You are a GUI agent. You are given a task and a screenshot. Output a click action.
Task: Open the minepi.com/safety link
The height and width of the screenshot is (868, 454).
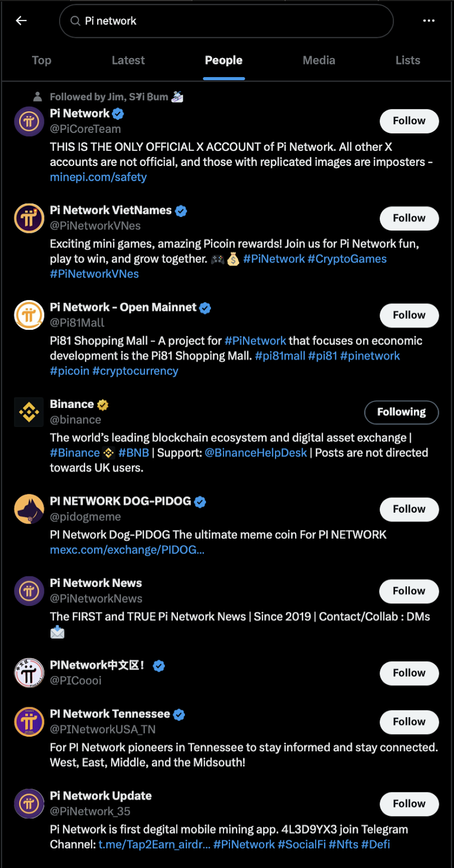[98, 177]
